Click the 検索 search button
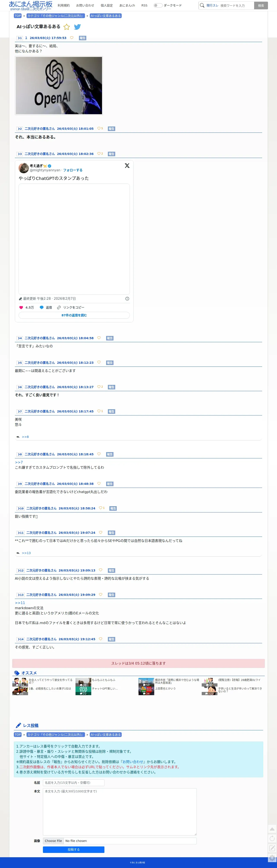 [x=261, y=5]
